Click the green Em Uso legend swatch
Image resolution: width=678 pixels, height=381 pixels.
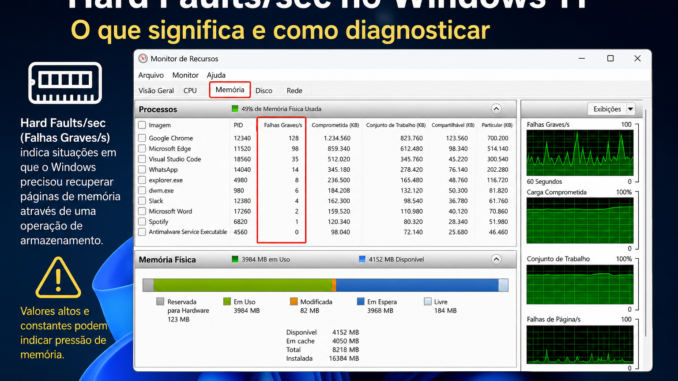click(x=227, y=301)
